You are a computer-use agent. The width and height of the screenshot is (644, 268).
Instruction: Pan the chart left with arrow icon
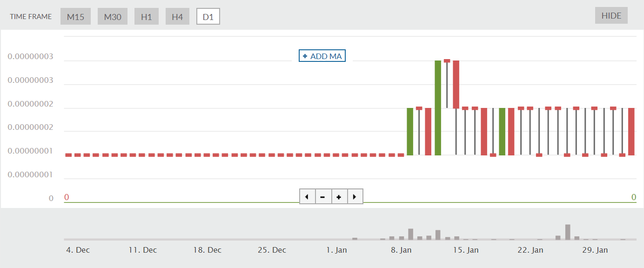tap(307, 197)
